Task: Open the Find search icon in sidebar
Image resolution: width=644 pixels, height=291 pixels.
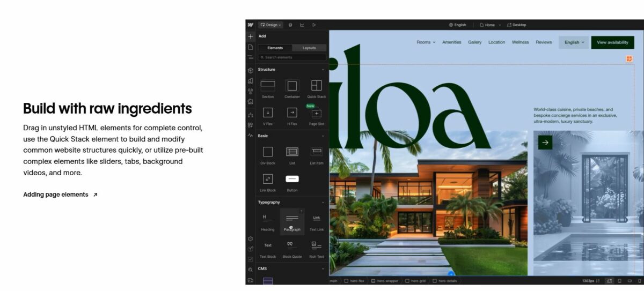Action: tap(251, 270)
